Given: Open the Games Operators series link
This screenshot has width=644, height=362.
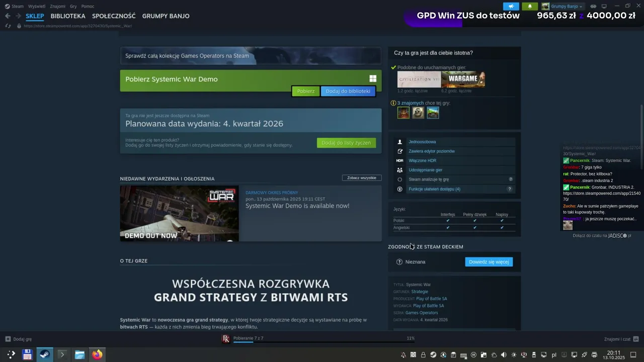Looking at the screenshot, I should tap(422, 313).
